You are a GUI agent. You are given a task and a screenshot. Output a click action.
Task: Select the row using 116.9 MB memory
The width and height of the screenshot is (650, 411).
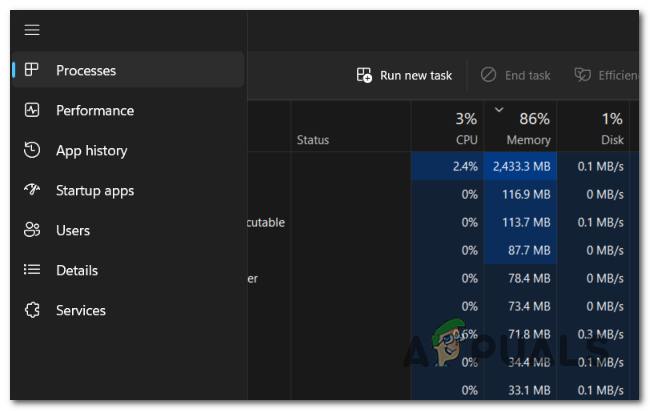click(518, 194)
